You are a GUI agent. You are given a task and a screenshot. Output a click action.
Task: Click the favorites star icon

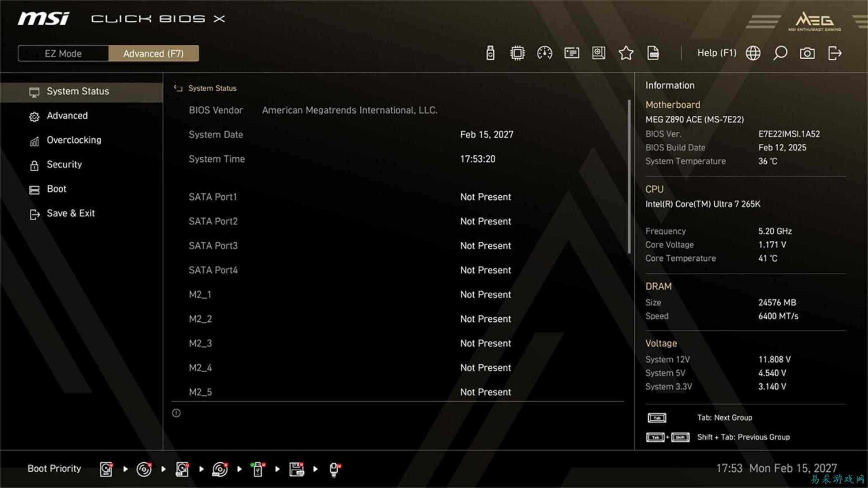pyautogui.click(x=626, y=53)
